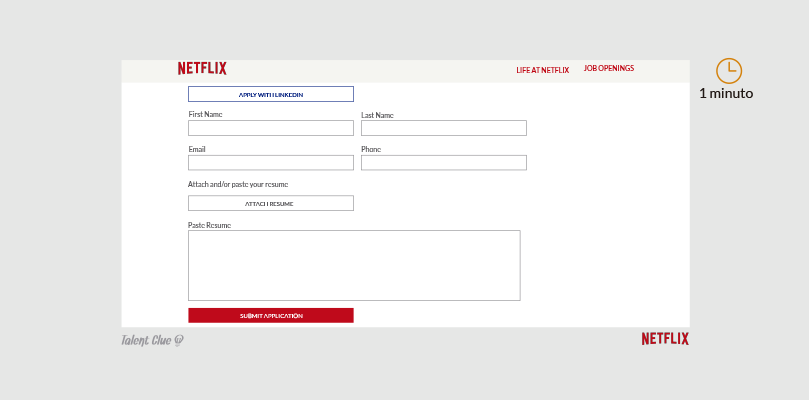The height and width of the screenshot is (400, 809).
Task: Select the '1 minuto' text
Action: (726, 94)
